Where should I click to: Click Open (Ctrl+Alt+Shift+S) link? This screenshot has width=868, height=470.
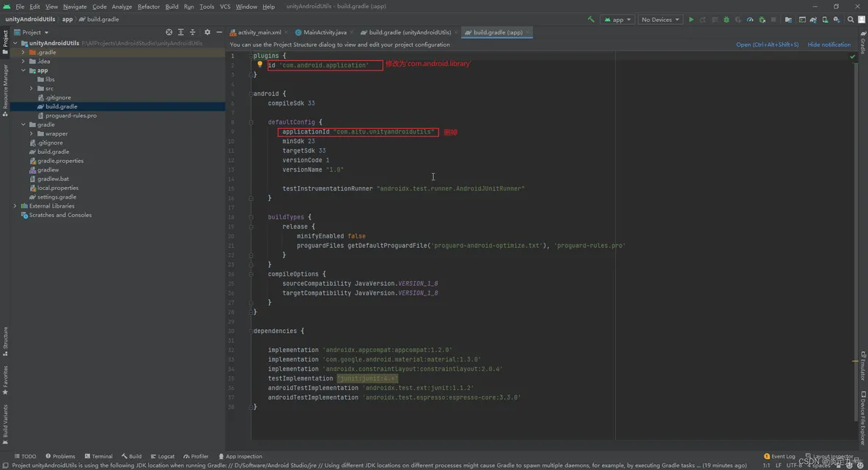(x=768, y=44)
